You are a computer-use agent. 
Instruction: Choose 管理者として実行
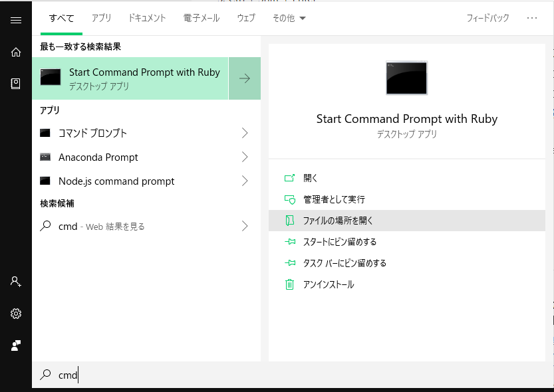click(407, 199)
